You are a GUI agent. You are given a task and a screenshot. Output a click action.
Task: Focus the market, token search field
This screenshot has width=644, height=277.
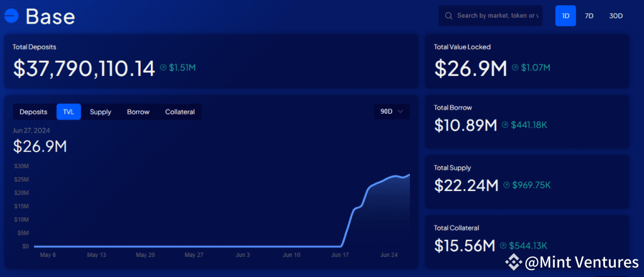pos(491,16)
